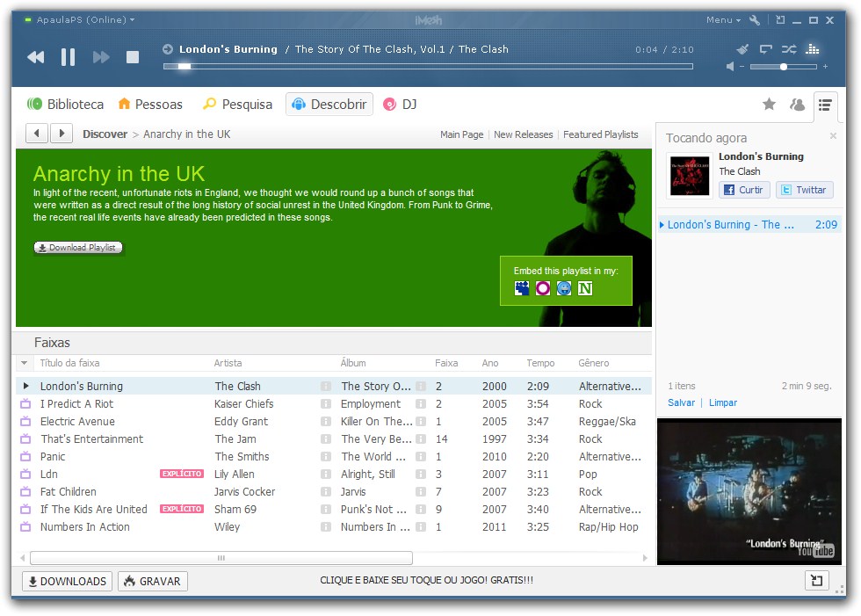
Task: Open the Pesquisa tab
Action: (x=237, y=105)
